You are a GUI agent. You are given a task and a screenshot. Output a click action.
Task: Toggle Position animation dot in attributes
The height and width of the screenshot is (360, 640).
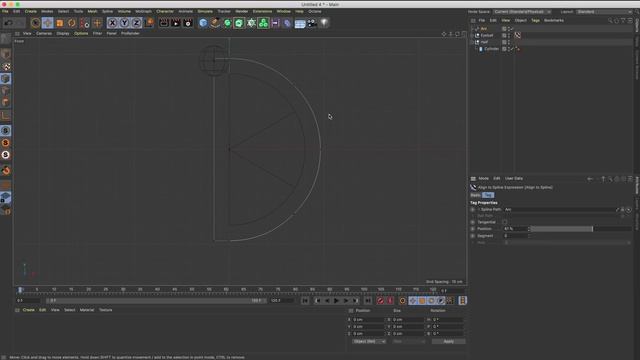(473, 229)
